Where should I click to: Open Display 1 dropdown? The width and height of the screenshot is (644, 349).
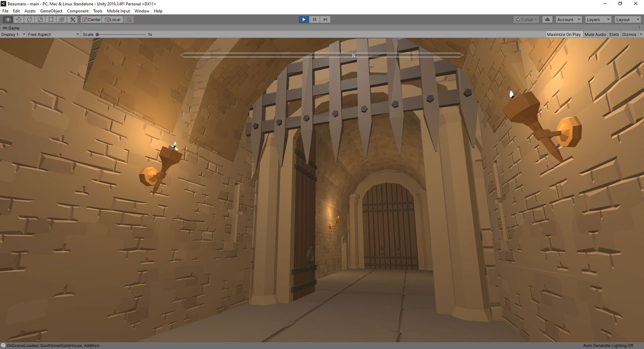pos(13,34)
